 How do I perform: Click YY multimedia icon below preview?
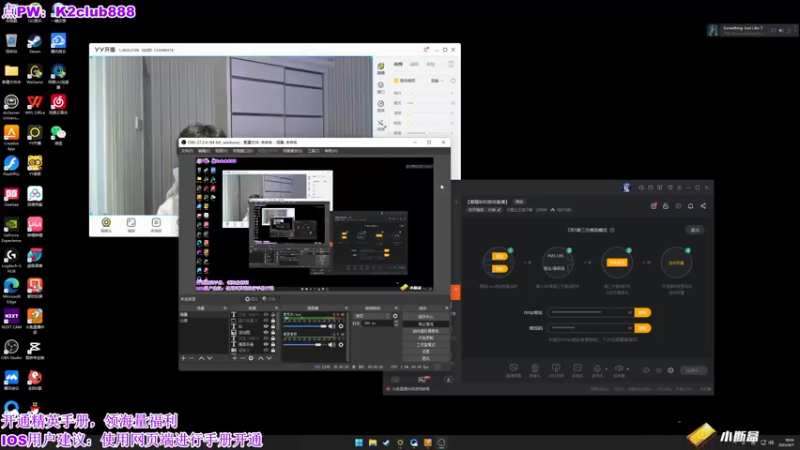pos(156,224)
